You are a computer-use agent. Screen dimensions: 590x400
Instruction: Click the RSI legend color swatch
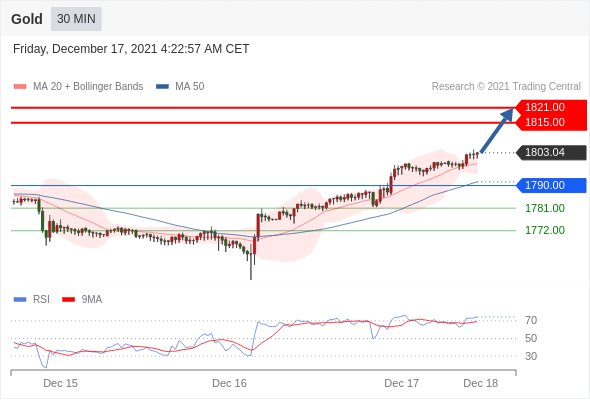coord(20,300)
